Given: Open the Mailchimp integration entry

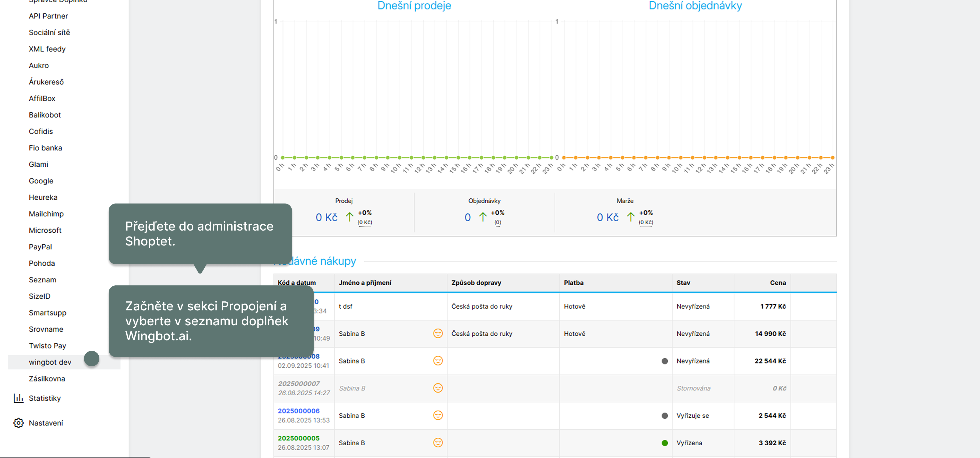Looking at the screenshot, I should point(46,214).
